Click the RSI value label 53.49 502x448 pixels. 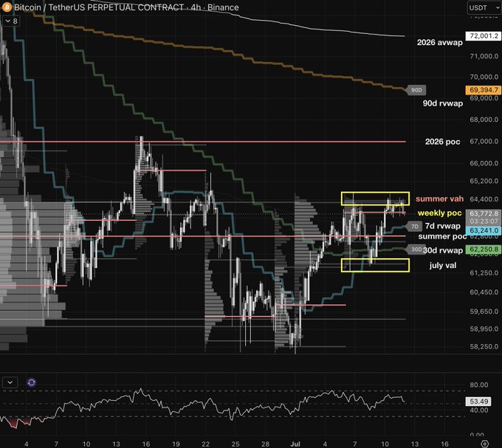(x=478, y=402)
